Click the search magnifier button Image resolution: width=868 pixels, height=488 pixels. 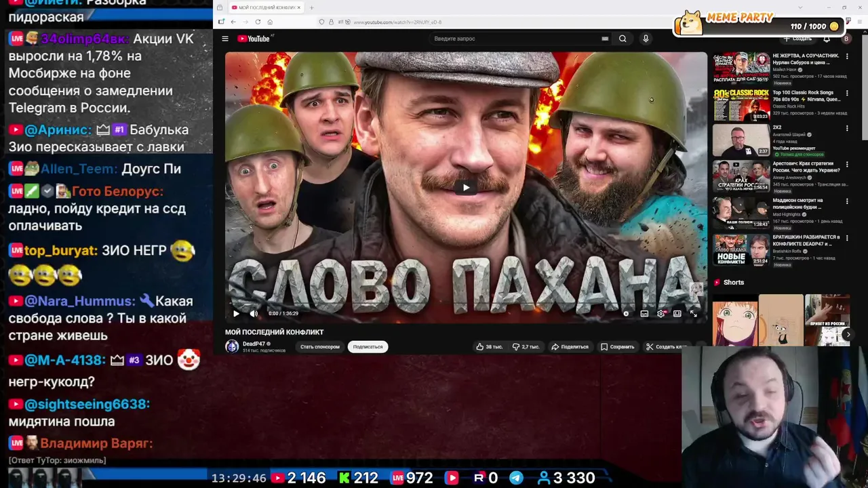pyautogui.click(x=623, y=39)
